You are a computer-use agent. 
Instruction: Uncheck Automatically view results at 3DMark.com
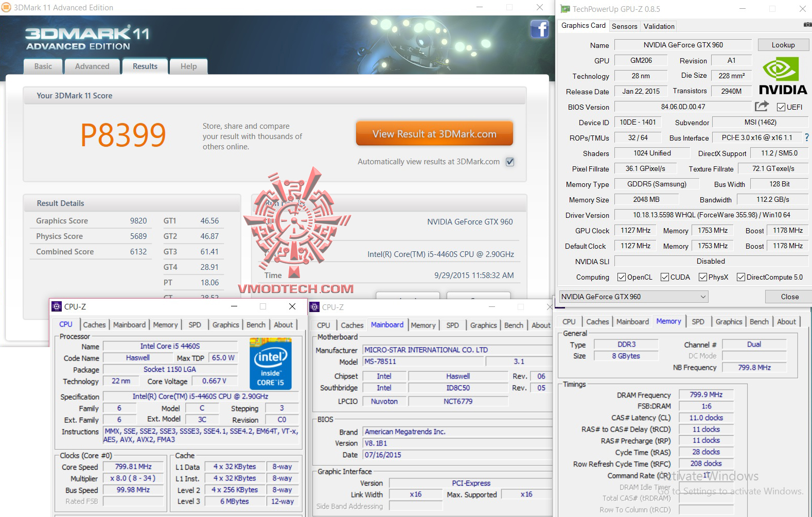tap(510, 162)
